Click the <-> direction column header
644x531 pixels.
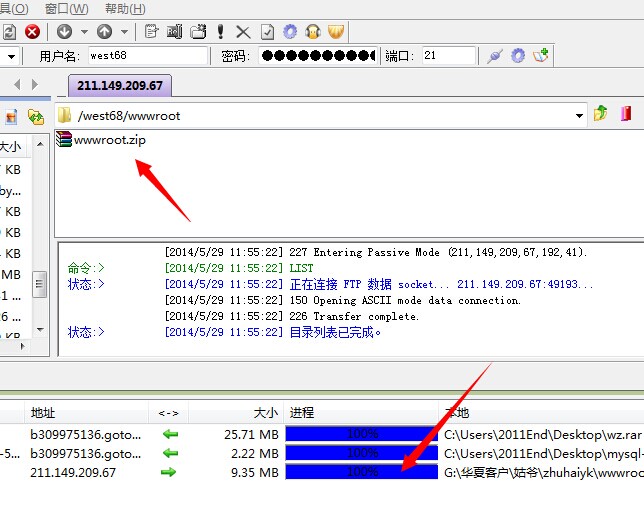pos(168,413)
